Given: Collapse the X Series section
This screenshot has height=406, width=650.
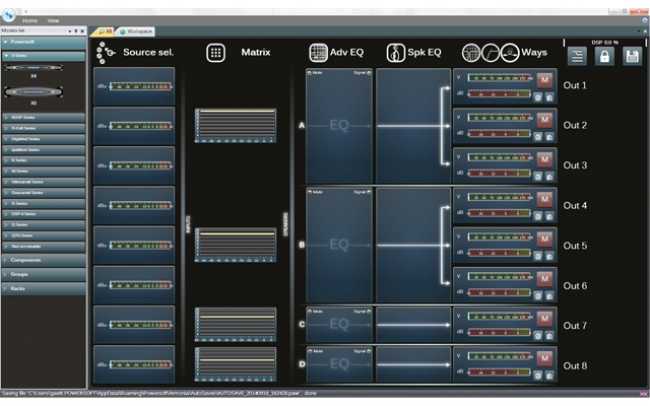Looking at the screenshot, I should pos(44,56).
